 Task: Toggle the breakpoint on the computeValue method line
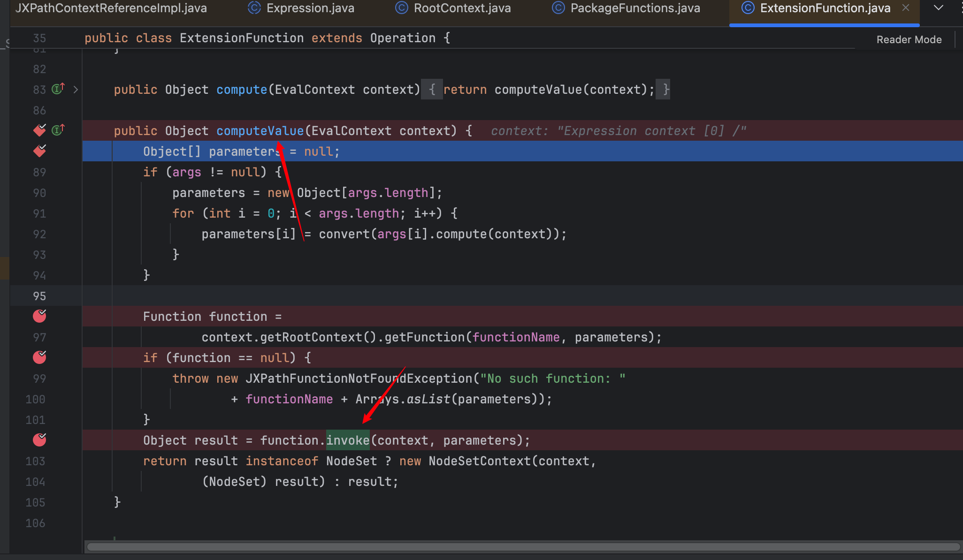point(39,130)
